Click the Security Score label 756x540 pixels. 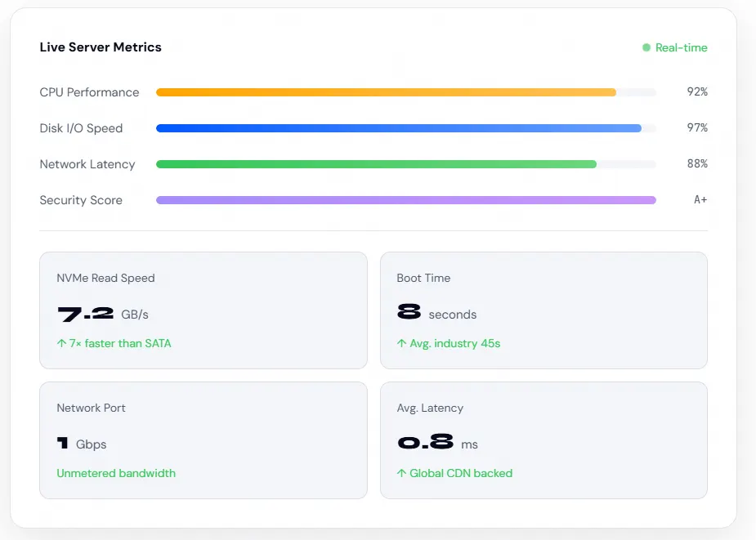[x=81, y=200]
